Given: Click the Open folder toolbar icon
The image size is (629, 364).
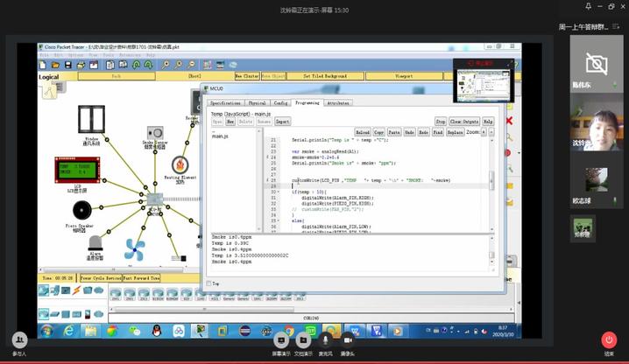Looking at the screenshot, I should pyautogui.click(x=55, y=65).
